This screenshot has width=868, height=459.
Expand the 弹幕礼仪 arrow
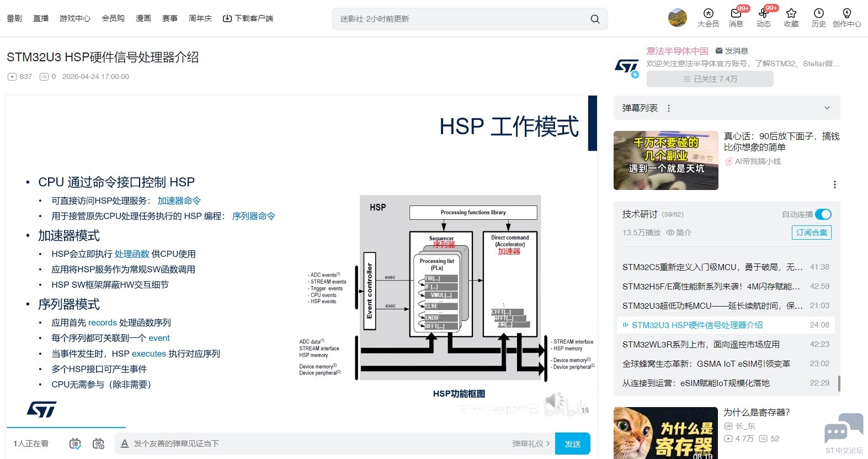[x=548, y=444]
